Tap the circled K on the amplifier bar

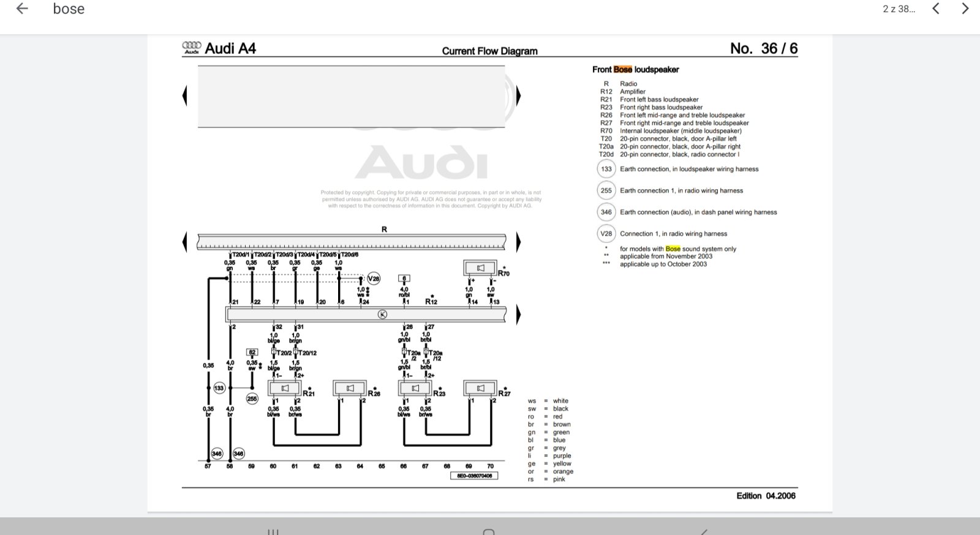point(382,315)
